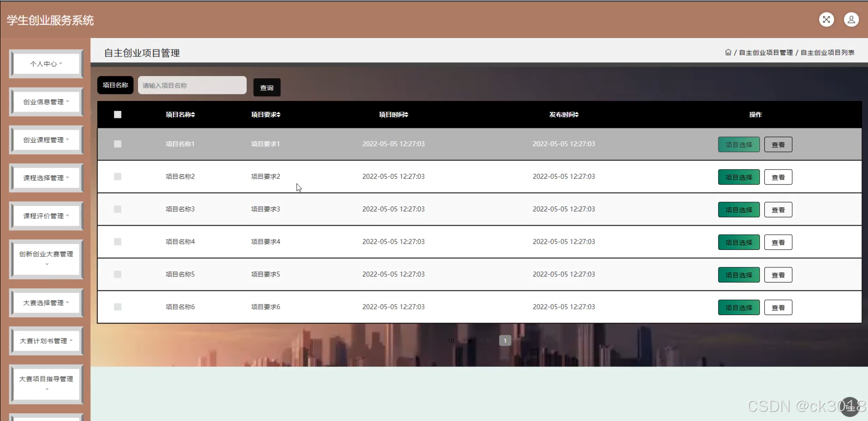The image size is (868, 421).
Task: Expand the 创业信息管理 sidebar menu
Action: 46,102
